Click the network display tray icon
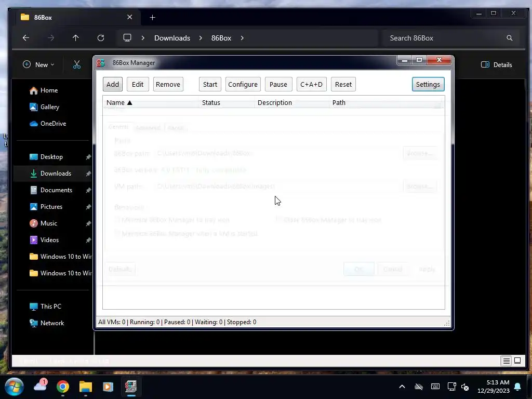Viewport: 532px width, 399px height. 451,387
